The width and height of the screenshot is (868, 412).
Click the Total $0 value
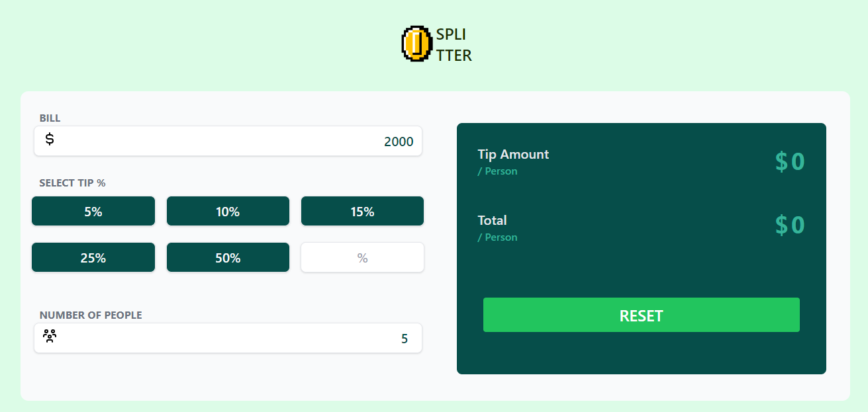[x=789, y=226]
